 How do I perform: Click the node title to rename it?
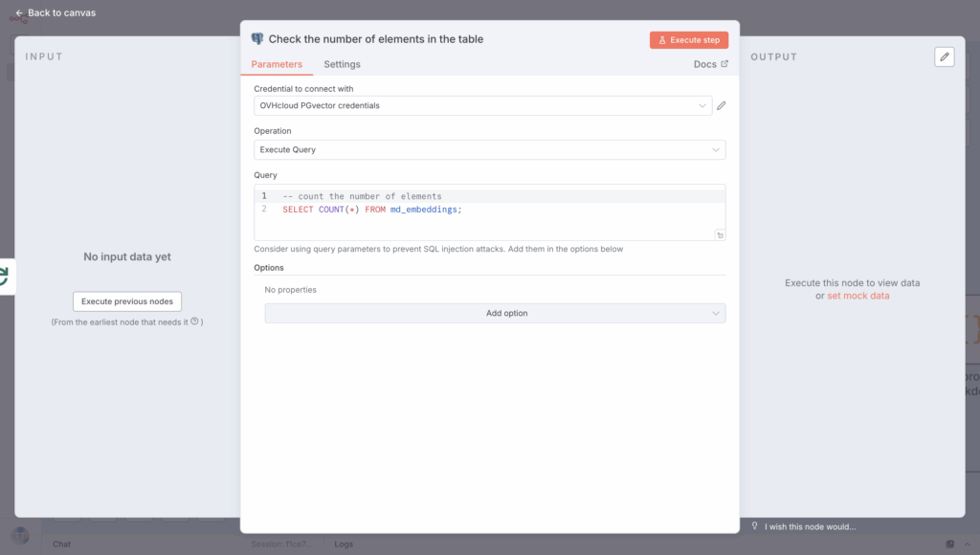pyautogui.click(x=375, y=39)
